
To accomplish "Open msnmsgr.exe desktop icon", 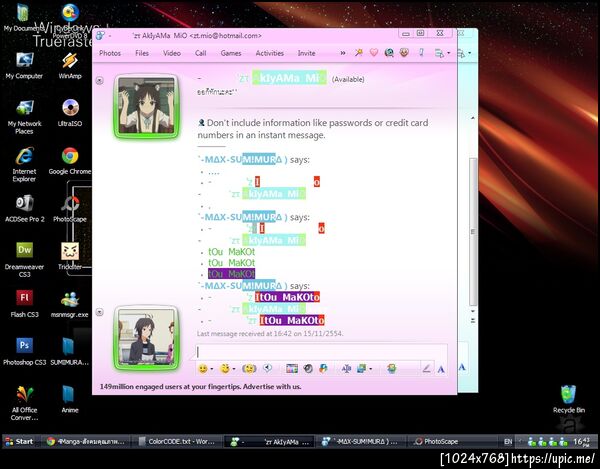I will pos(70,304).
